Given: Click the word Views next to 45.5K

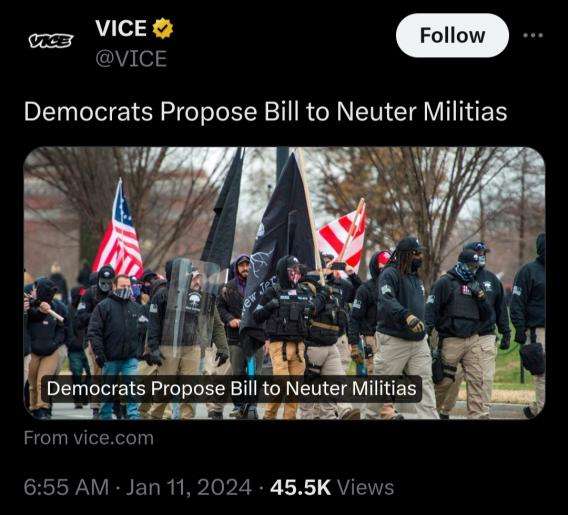Looking at the screenshot, I should (x=365, y=487).
